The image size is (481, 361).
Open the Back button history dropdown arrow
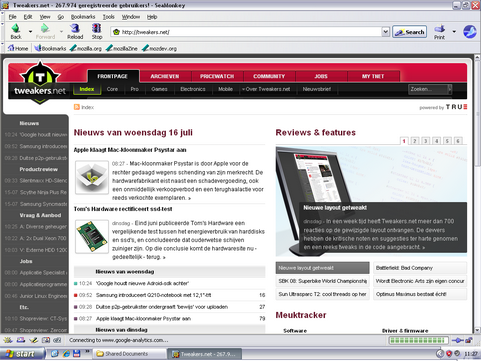(30, 32)
